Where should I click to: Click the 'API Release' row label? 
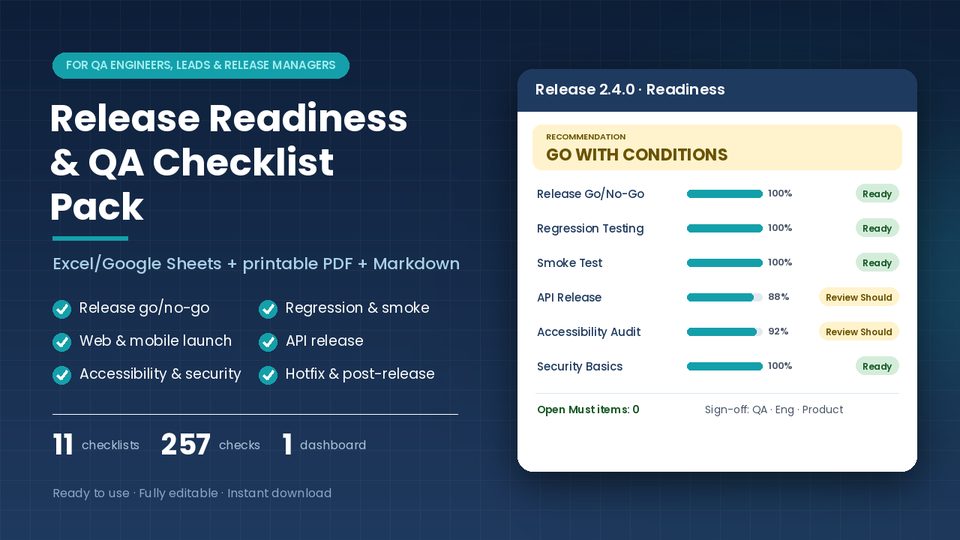click(569, 298)
